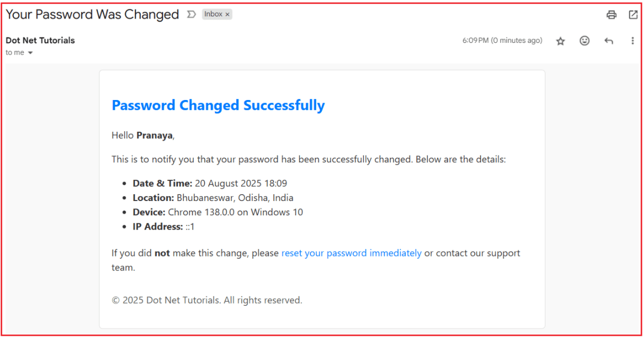Click the "to me" recipient text
The image size is (644, 337).
coord(15,52)
